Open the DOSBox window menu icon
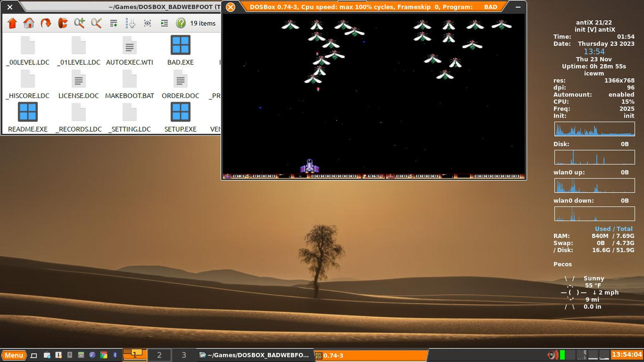 tap(230, 7)
